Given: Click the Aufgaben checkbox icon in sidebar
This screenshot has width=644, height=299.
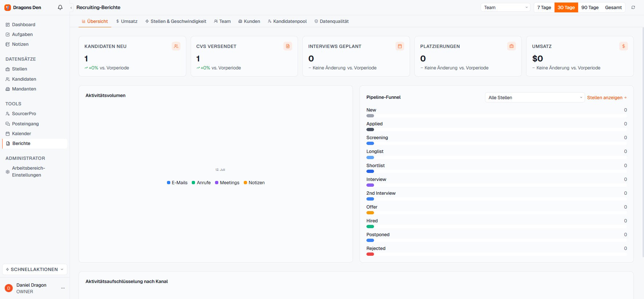Looking at the screenshot, I should point(8,35).
